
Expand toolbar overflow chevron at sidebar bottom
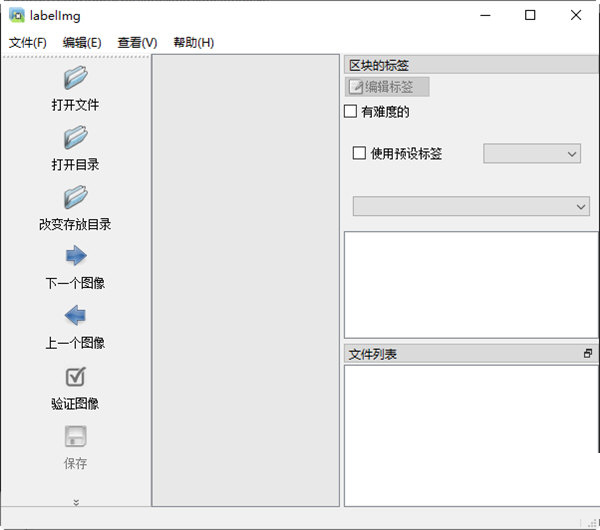click(76, 502)
